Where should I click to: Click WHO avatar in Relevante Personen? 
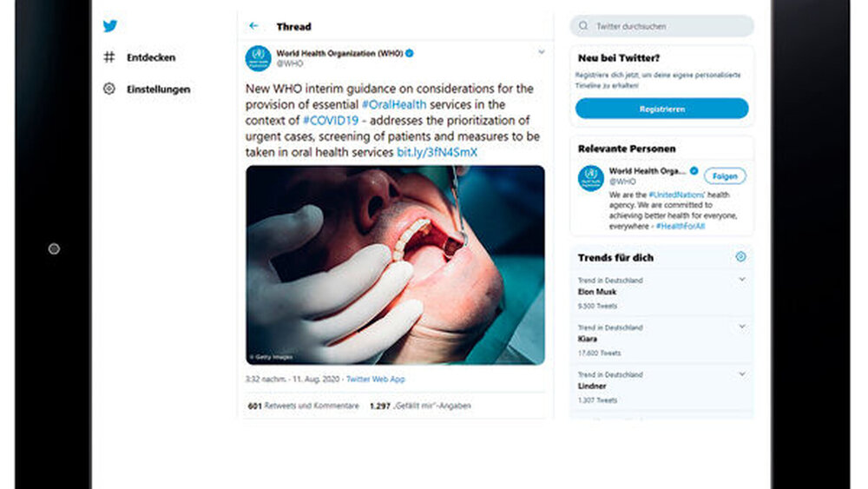(x=591, y=178)
